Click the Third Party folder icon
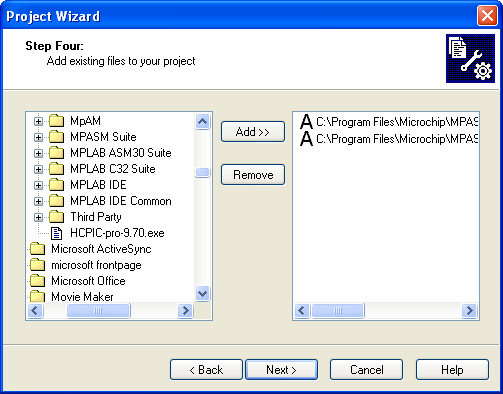The image size is (503, 394). pyautogui.click(x=56, y=217)
